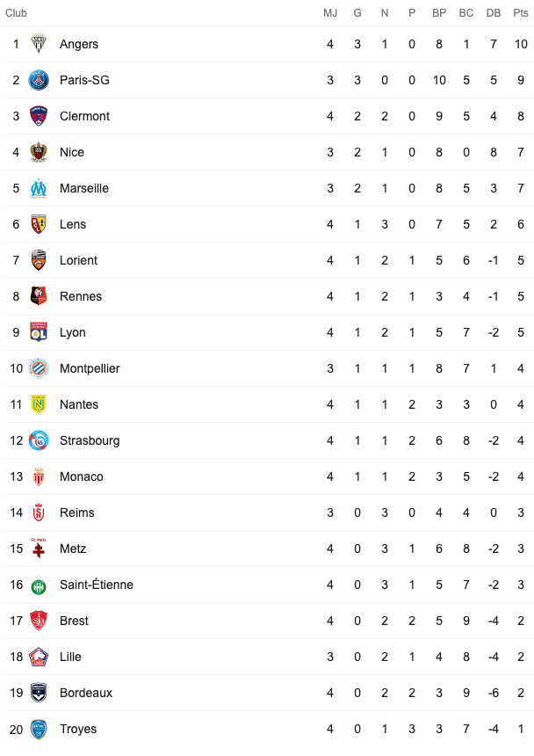Viewport: 534px width, 756px height.
Task: Click the Pts column header
Action: click(521, 13)
